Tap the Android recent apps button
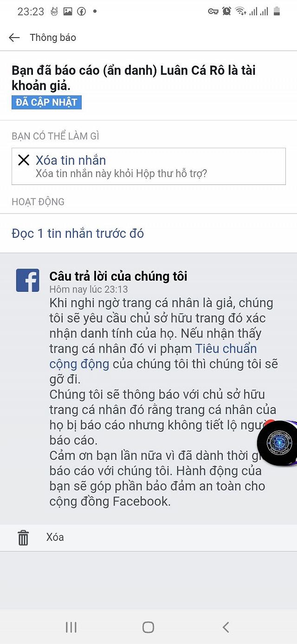 coord(71,627)
